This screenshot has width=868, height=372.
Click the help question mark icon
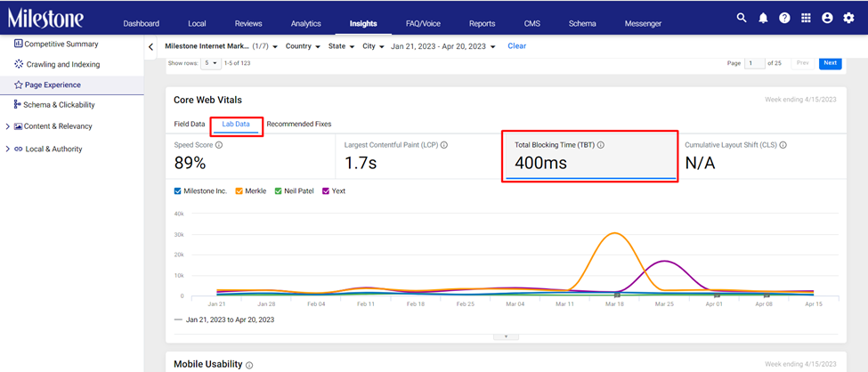pos(784,18)
